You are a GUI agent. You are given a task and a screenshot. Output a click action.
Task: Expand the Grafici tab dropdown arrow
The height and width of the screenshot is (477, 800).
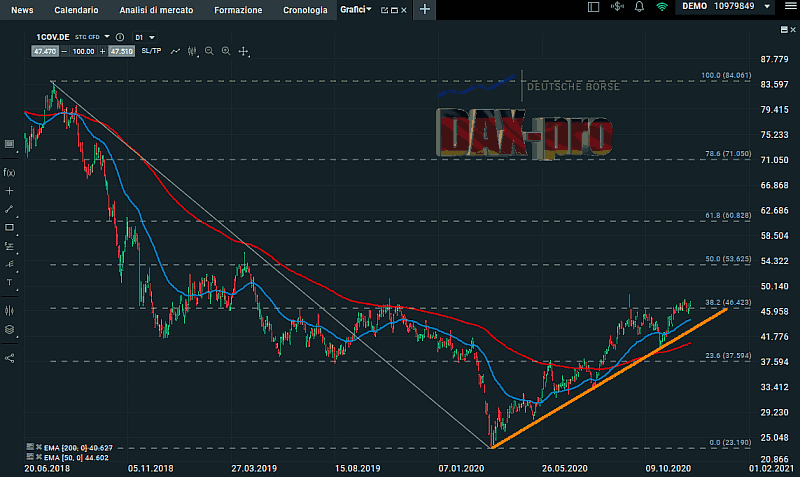click(x=369, y=9)
